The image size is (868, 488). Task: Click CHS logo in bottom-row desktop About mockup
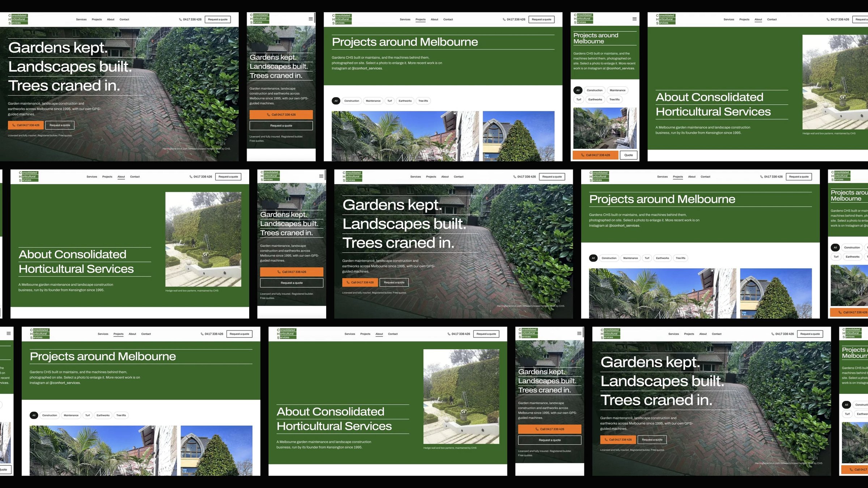[287, 334]
